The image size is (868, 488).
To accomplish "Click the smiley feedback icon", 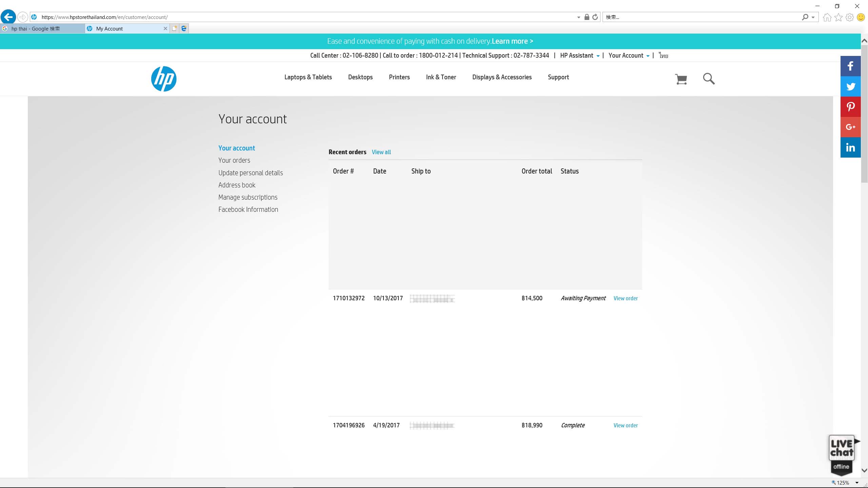I will point(861,17).
